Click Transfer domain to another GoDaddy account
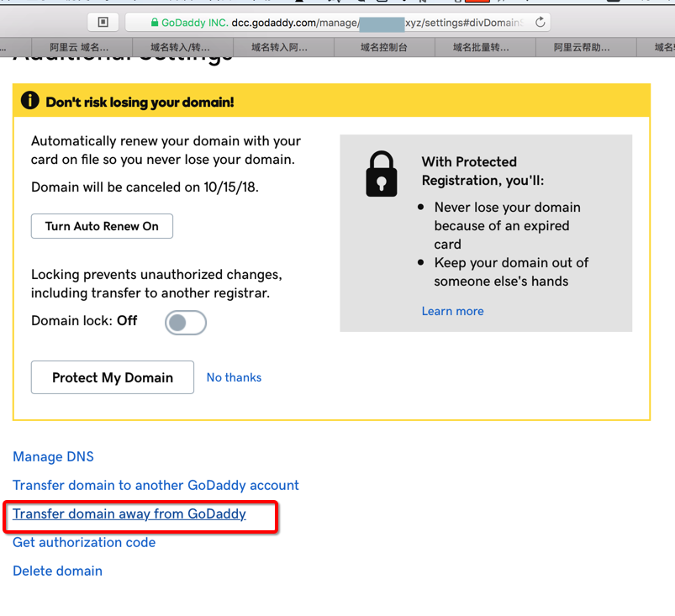Viewport: 675px width, 616px height. pos(156,486)
